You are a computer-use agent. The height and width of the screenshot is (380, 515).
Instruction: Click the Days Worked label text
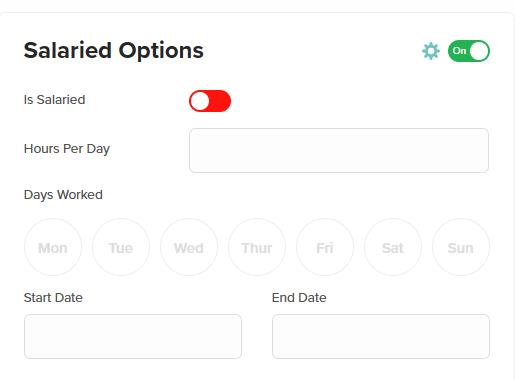pos(63,195)
